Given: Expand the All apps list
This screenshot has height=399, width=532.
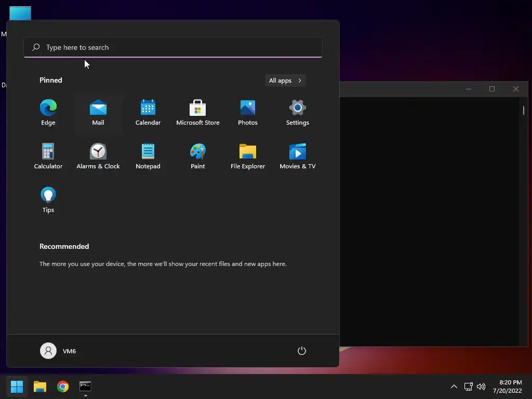Looking at the screenshot, I should pyautogui.click(x=285, y=81).
